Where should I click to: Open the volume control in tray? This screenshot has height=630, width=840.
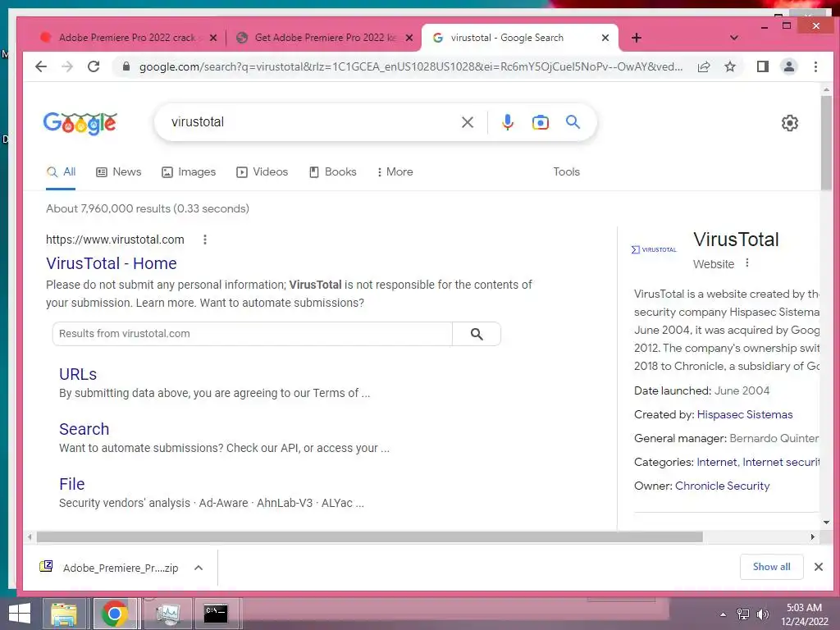[x=762, y=614]
